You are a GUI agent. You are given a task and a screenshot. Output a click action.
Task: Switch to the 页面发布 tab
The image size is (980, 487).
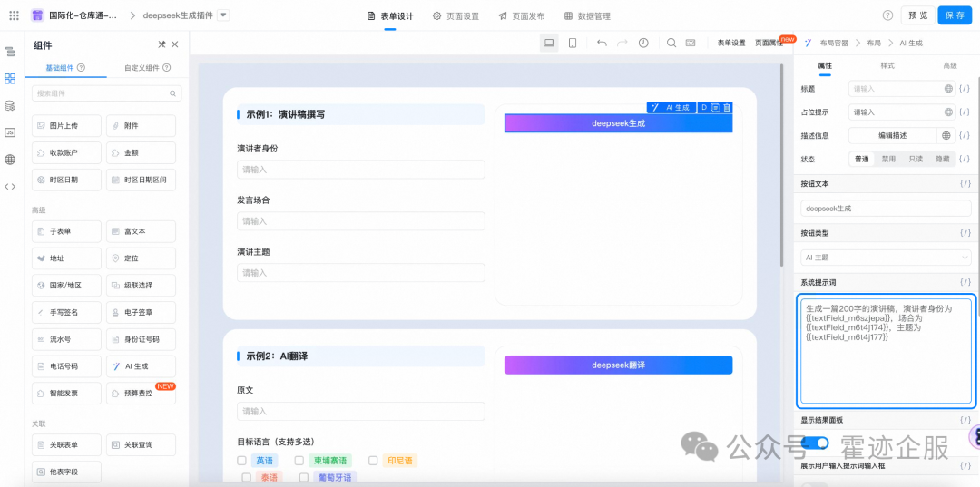(x=521, y=16)
